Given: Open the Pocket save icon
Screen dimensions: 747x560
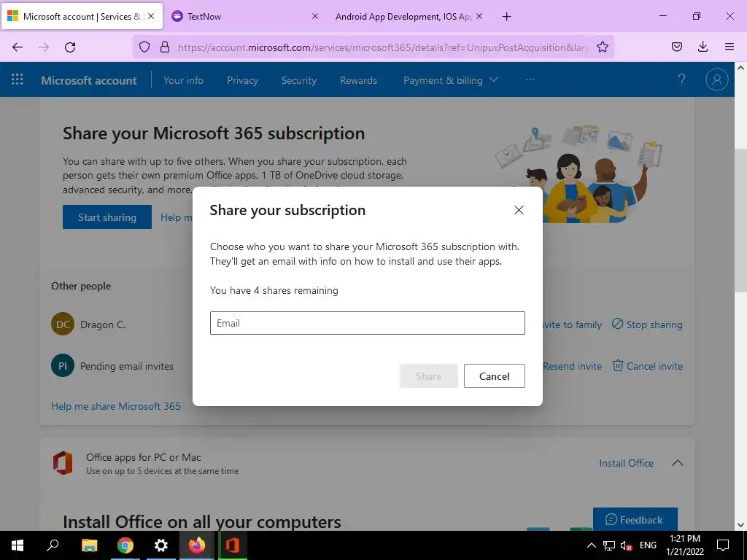Looking at the screenshot, I should [x=676, y=47].
